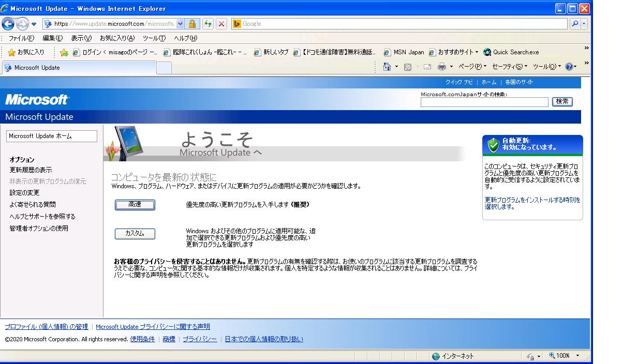Open the ツール(T) menu in menu bar

tap(154, 38)
